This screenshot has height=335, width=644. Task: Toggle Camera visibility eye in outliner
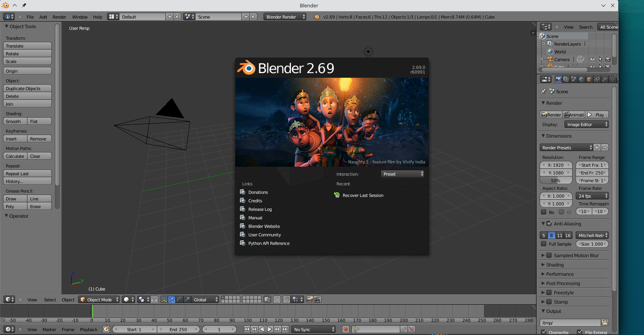[592, 59]
